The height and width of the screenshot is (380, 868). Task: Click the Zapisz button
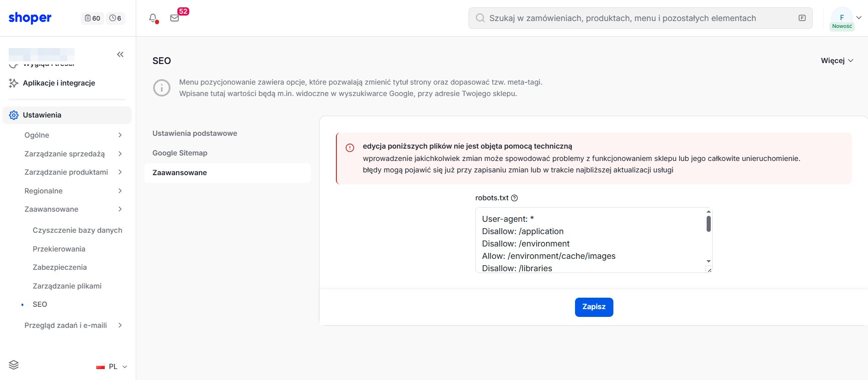(x=594, y=307)
